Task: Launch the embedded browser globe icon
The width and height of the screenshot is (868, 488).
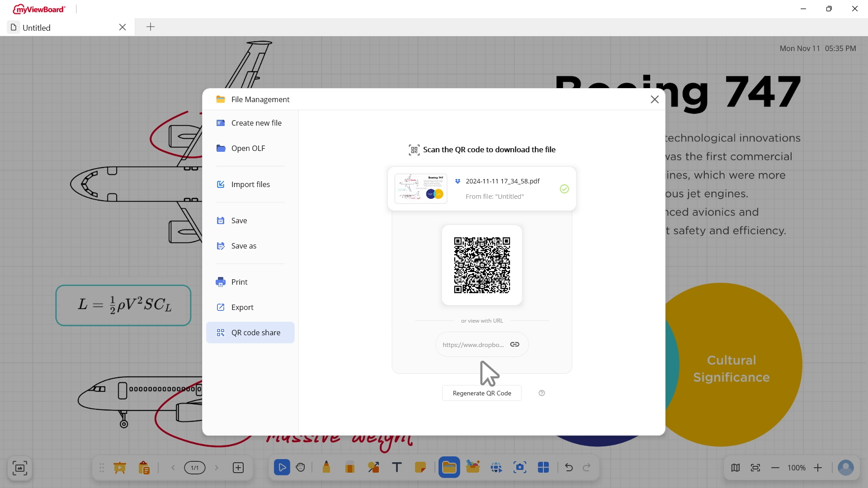Action: point(496,468)
